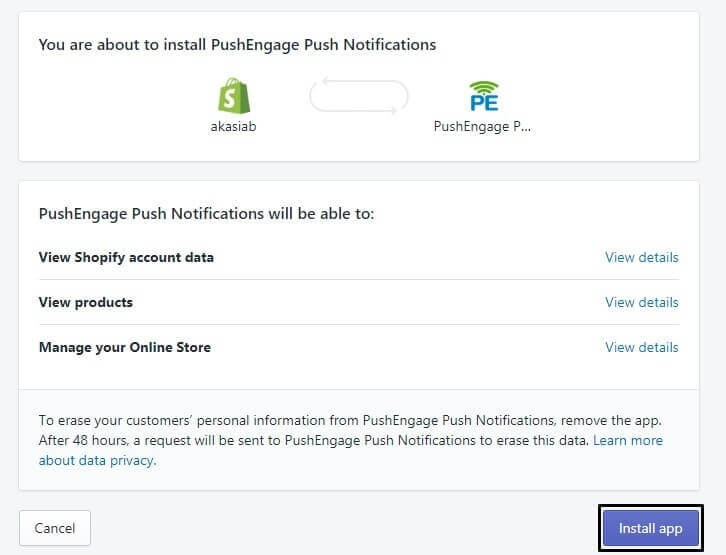Click the "View Shopify account data" permission label
The height and width of the screenshot is (555, 726).
[126, 257]
